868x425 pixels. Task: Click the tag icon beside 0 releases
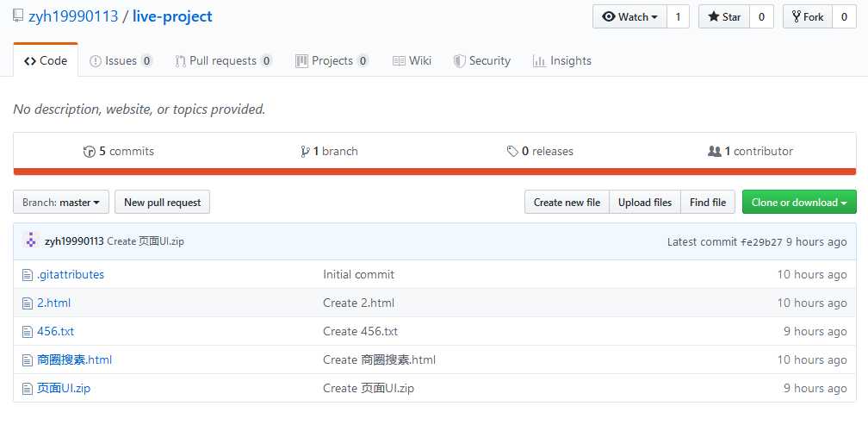point(512,151)
